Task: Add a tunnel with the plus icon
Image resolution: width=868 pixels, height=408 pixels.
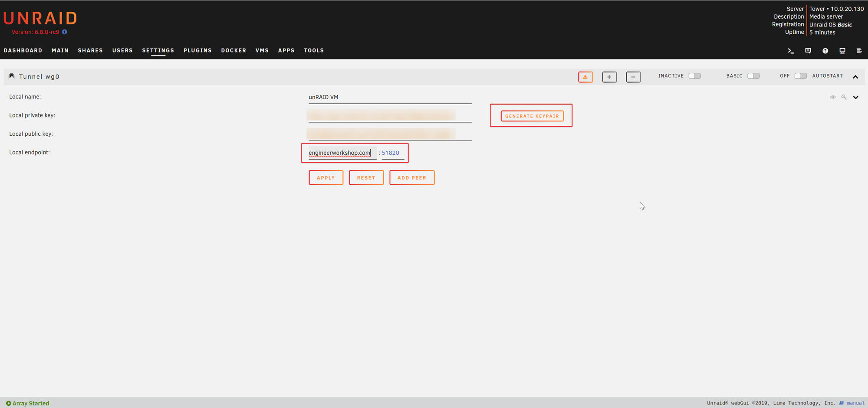Action: [609, 77]
